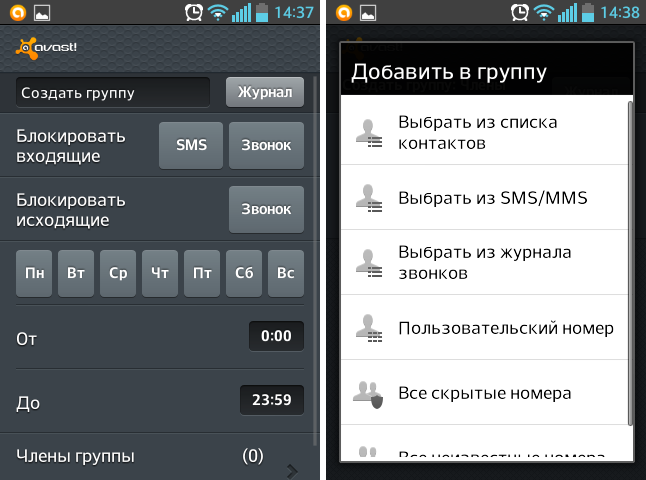Toggle incoming call blocking 'Звонок' button

[266, 145]
